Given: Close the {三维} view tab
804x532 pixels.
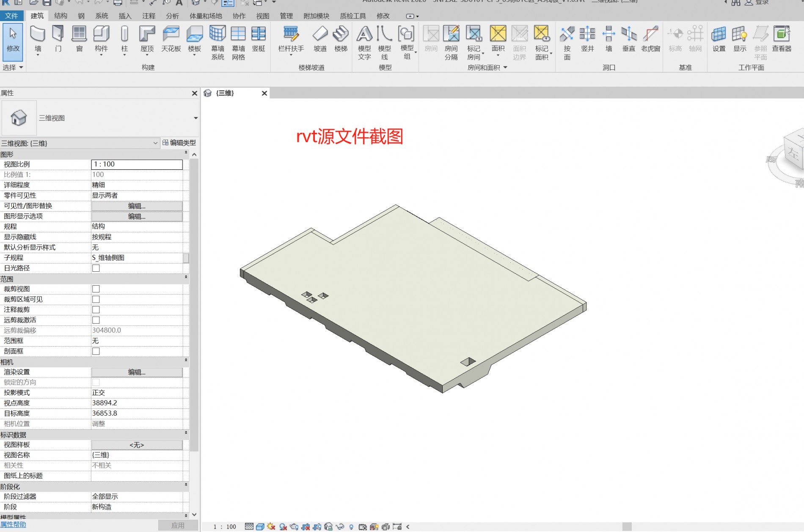Looking at the screenshot, I should pyautogui.click(x=264, y=93).
